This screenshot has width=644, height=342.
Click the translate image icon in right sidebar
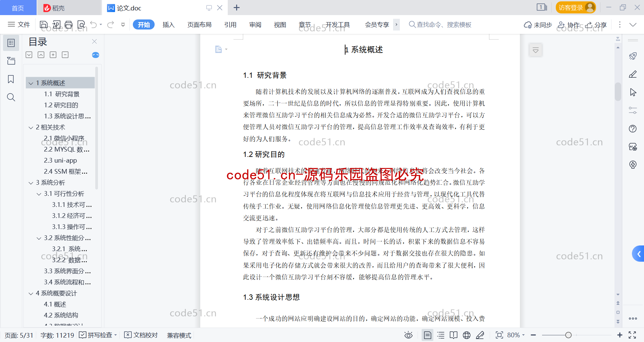point(633,147)
